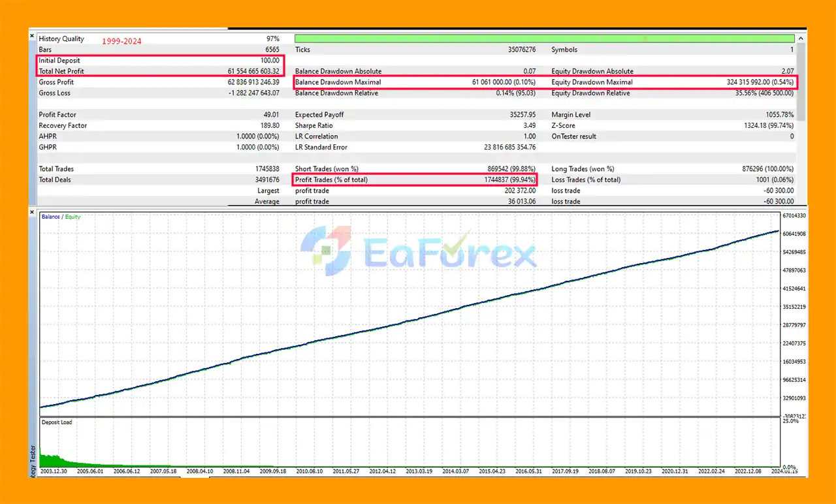
Task: Select the 2014.03.07 date on timeline
Action: point(456,471)
